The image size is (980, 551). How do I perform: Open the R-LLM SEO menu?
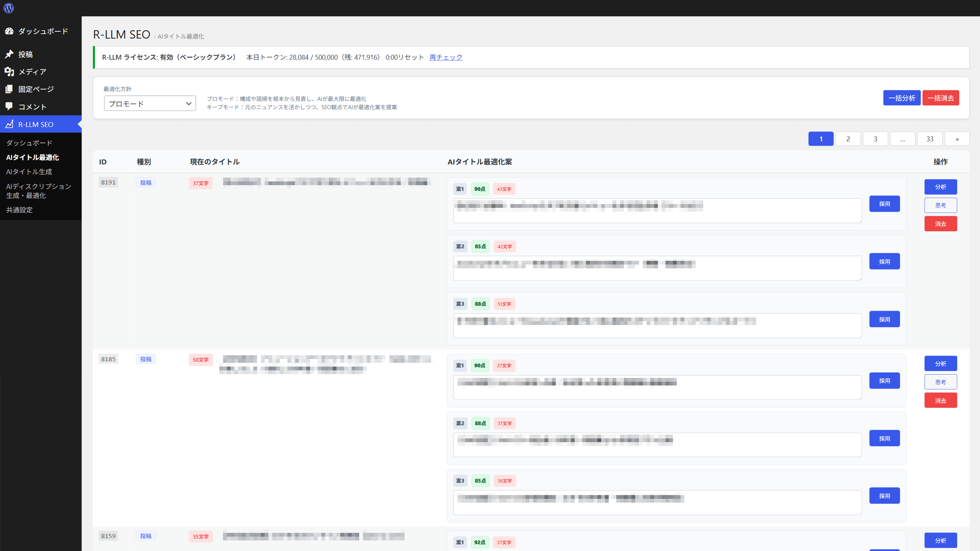41,124
